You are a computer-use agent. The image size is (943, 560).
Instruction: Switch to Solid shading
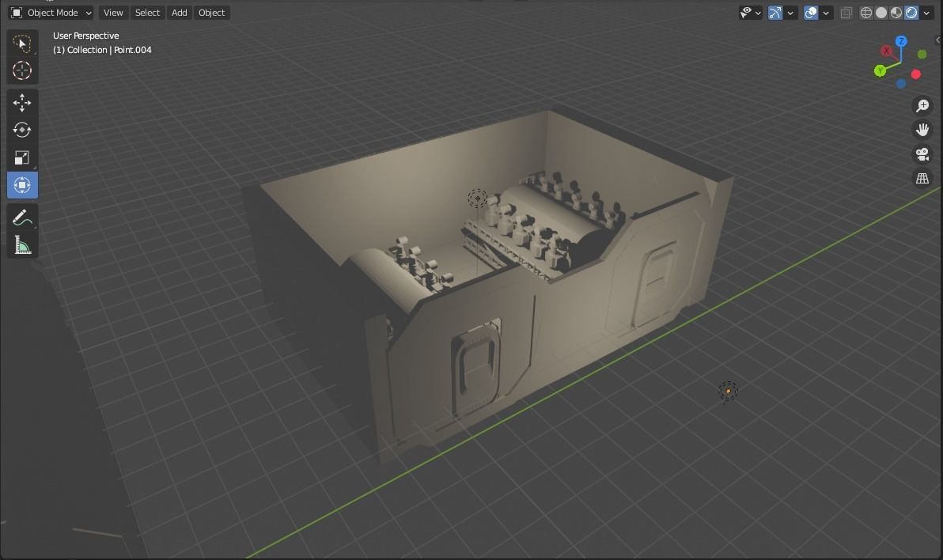[881, 13]
